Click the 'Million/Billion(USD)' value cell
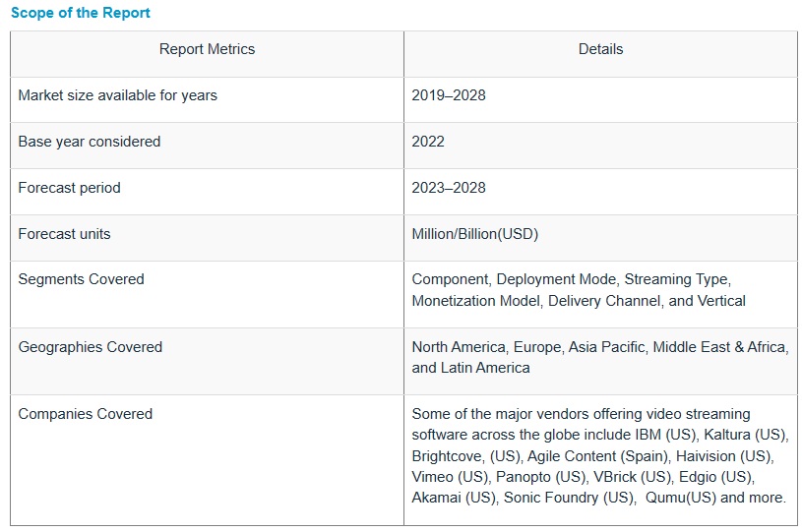 tap(475, 234)
